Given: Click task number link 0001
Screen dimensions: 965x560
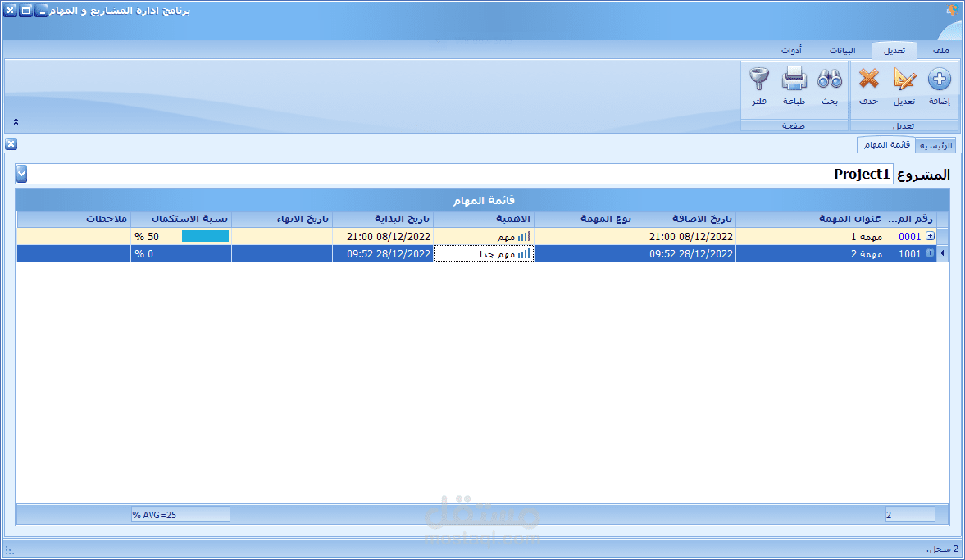Looking at the screenshot, I should pyautogui.click(x=909, y=237).
